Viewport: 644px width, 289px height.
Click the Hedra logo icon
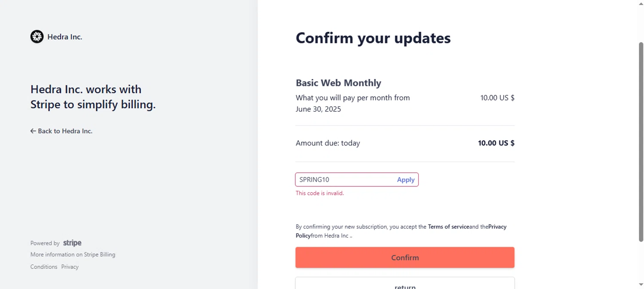coord(37,37)
